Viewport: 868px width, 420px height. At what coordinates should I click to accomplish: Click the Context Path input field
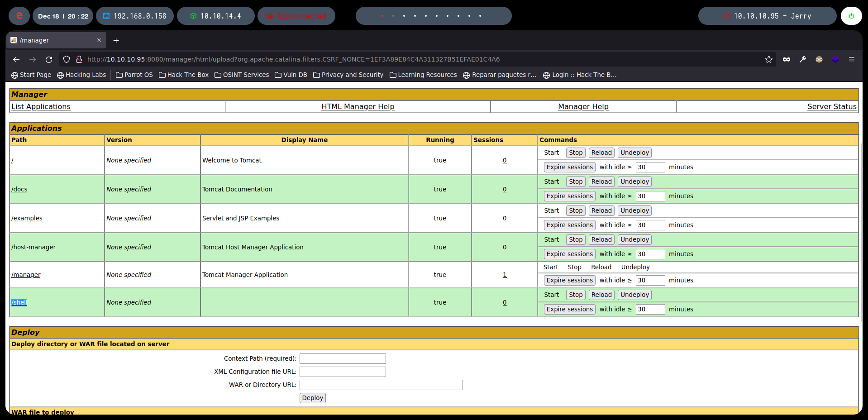click(x=343, y=358)
